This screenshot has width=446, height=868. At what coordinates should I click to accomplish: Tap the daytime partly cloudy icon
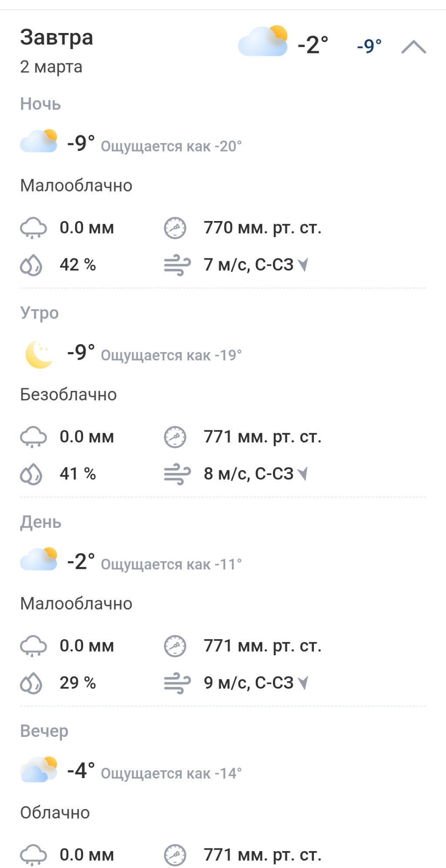point(39,559)
